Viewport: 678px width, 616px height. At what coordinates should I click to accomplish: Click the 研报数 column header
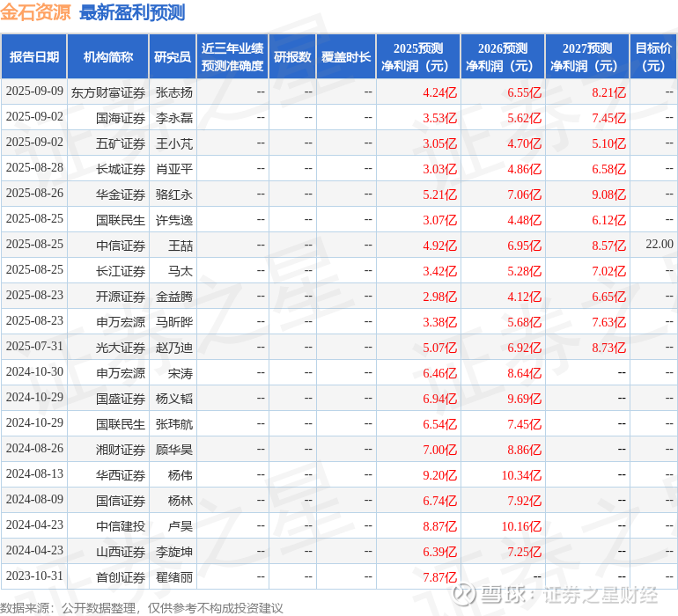pyautogui.click(x=292, y=56)
